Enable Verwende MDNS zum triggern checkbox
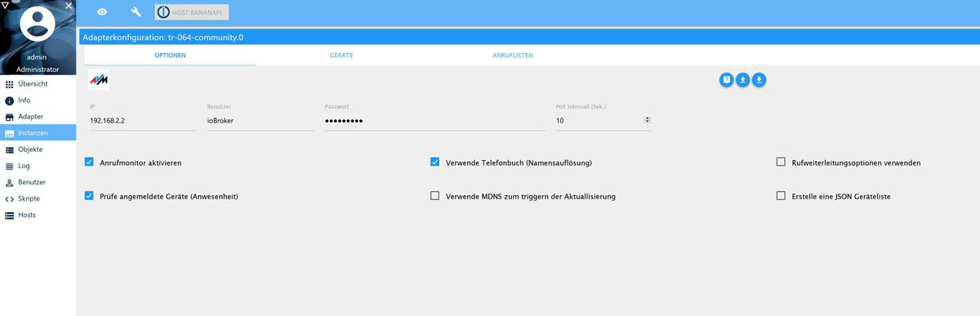 pyautogui.click(x=434, y=196)
